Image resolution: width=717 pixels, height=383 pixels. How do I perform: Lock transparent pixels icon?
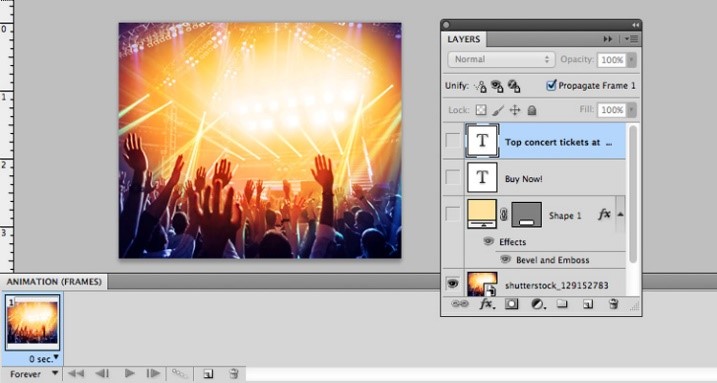coord(481,110)
